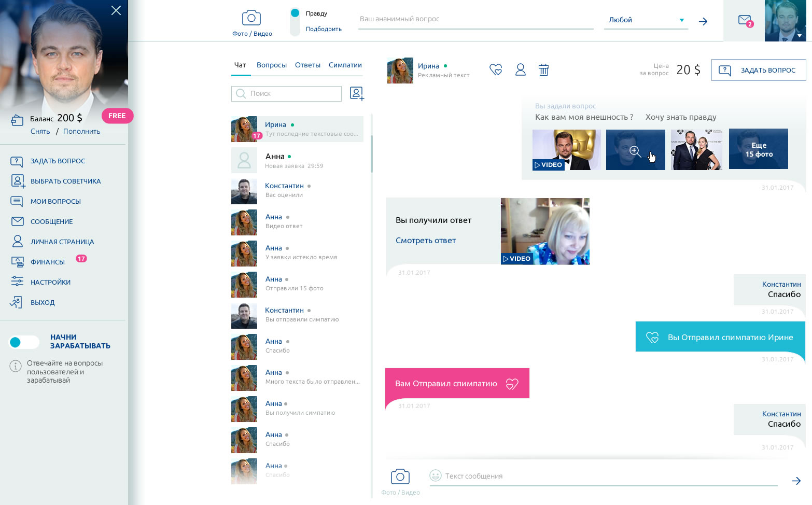
Task: Open the profile avatar dropdown arrow
Action: (799, 36)
